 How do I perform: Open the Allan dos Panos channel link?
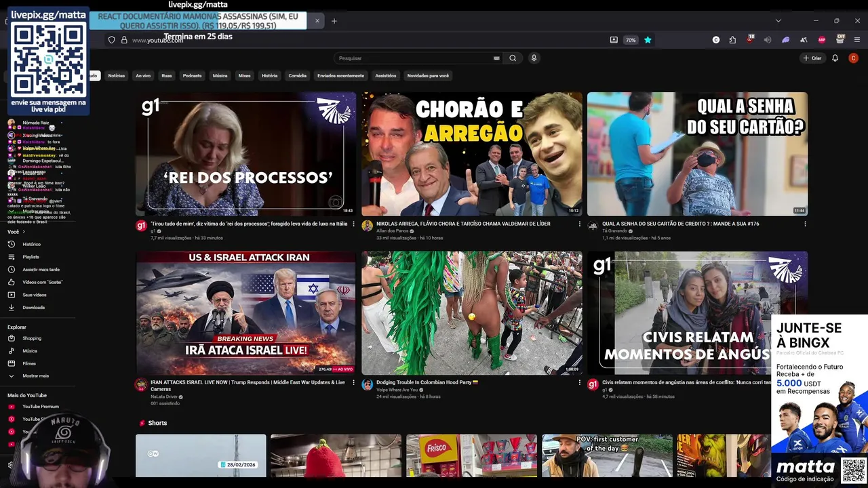[x=393, y=231]
